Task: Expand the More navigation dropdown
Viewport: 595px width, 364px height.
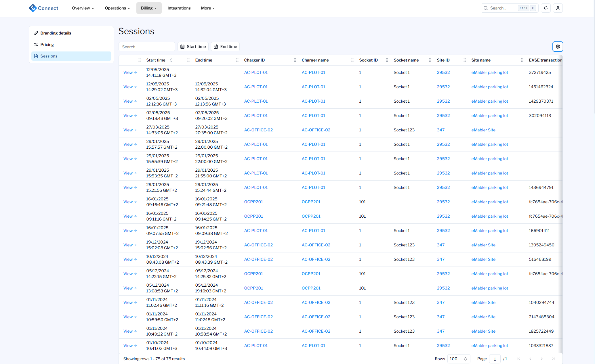Action: coord(208,8)
